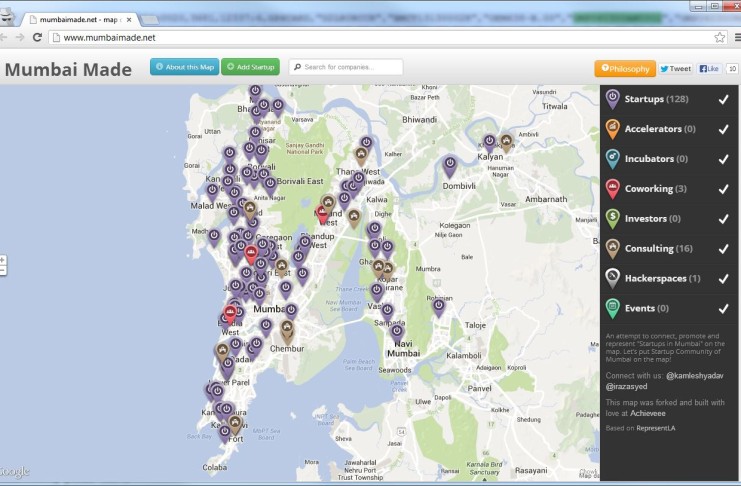Go forward with the browser arrow

pos(20,37)
